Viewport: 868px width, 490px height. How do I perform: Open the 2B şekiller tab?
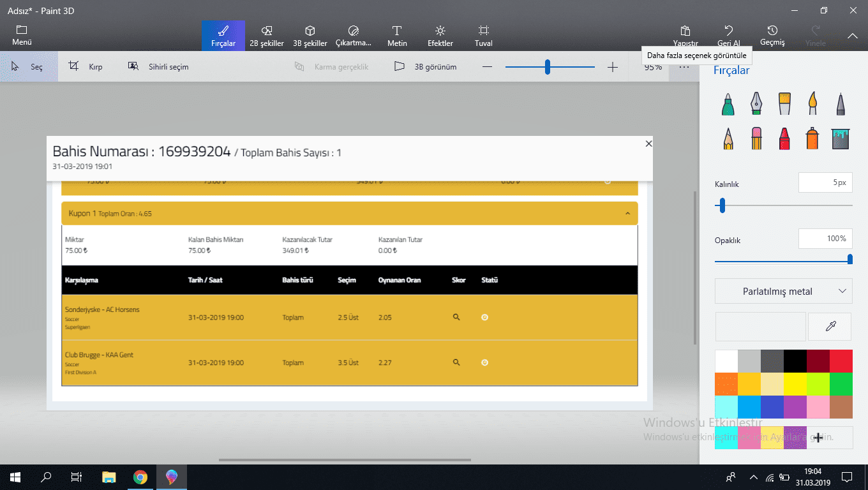point(267,36)
